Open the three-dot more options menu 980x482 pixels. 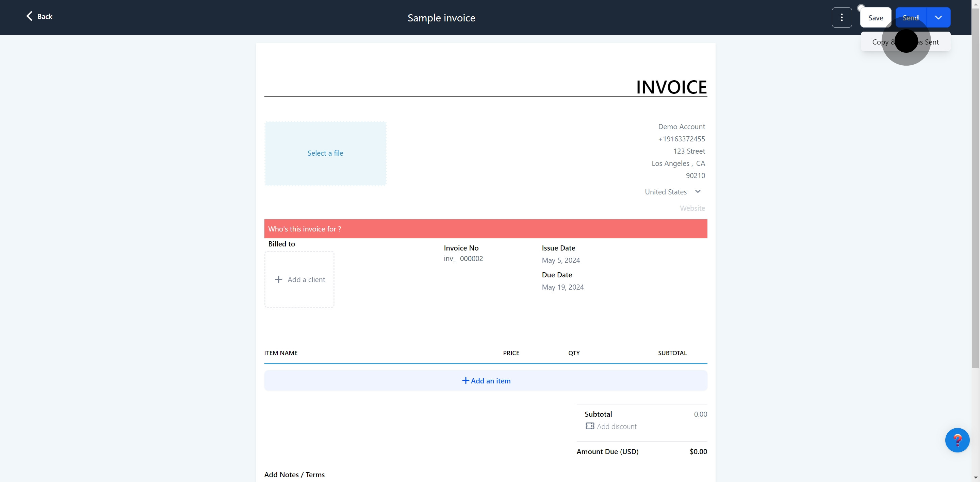(x=842, y=17)
